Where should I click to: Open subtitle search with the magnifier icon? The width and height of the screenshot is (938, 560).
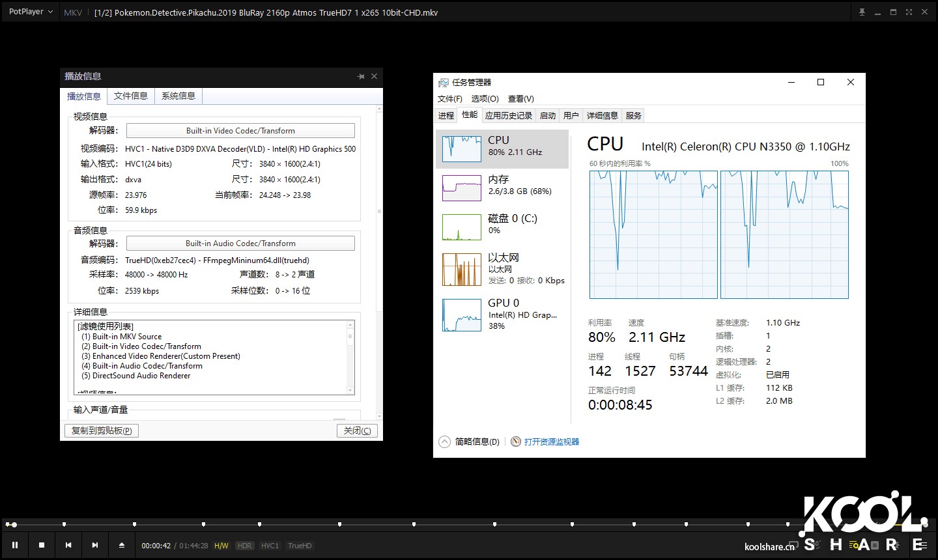click(x=855, y=545)
